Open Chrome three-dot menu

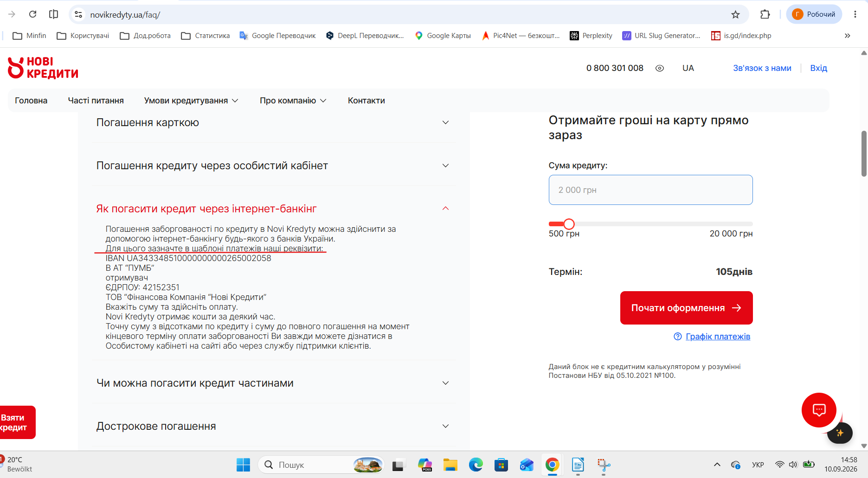(855, 14)
